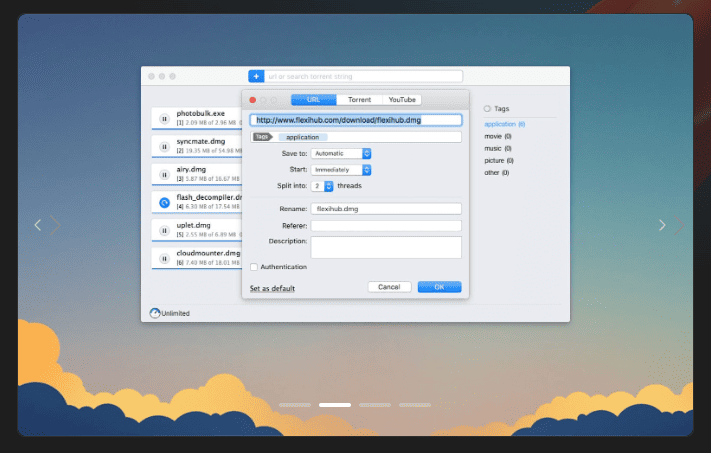Image resolution: width=711 pixels, height=453 pixels.
Task: Pause the airy.dmg download
Action: [x=164, y=175]
